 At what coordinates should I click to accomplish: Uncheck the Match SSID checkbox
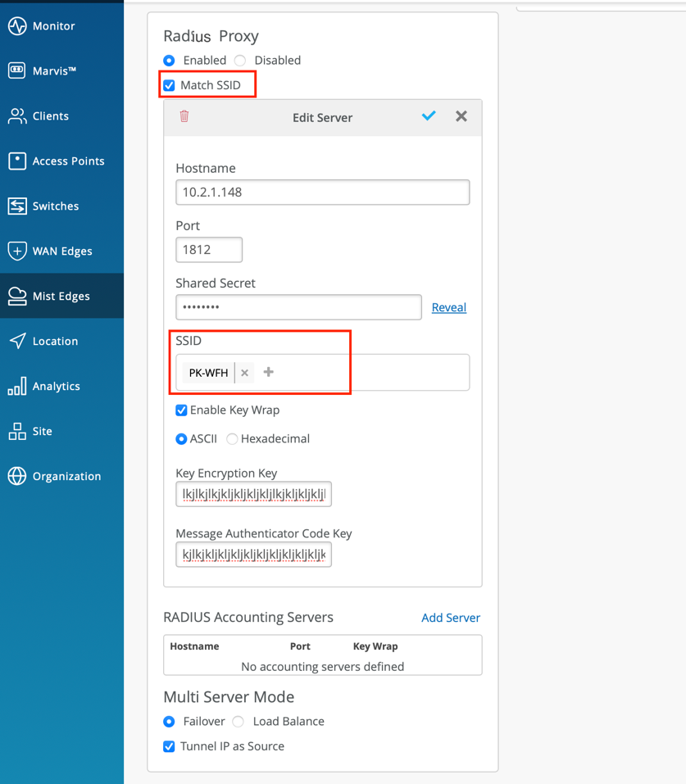tap(170, 85)
